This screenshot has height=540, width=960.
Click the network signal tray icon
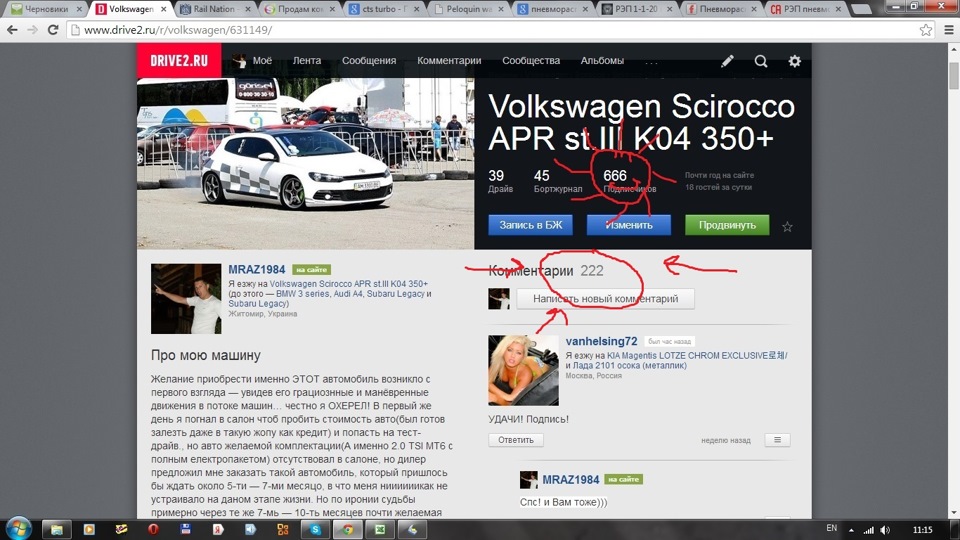[869, 530]
